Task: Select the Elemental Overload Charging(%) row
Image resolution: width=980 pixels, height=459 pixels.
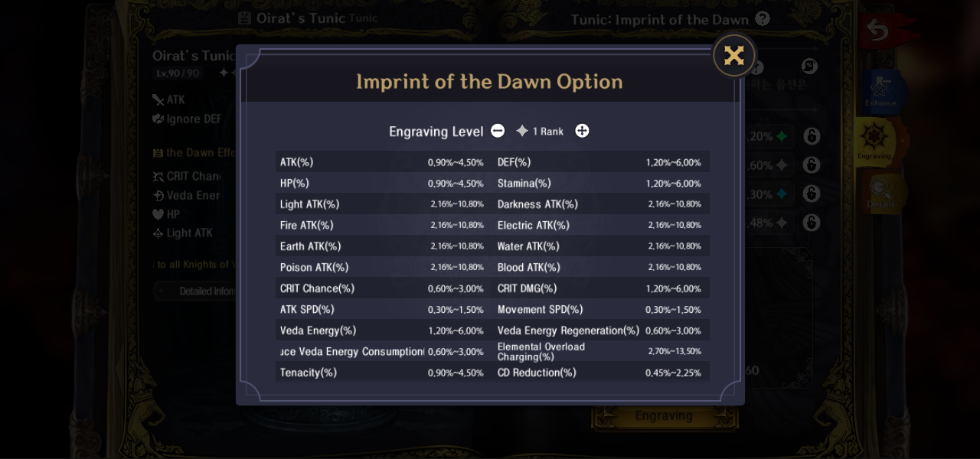Action: pos(599,352)
